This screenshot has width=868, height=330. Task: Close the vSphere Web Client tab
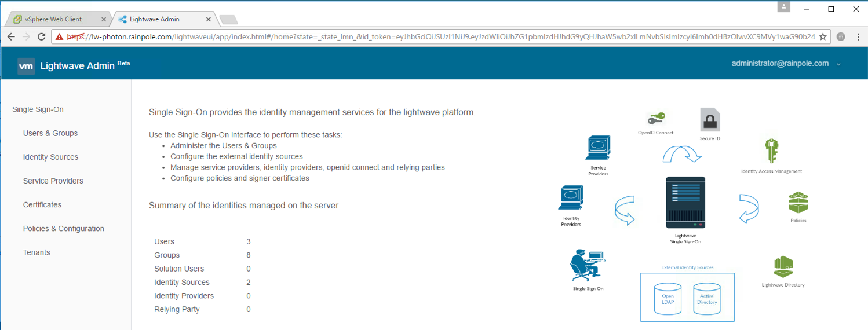[x=104, y=19]
